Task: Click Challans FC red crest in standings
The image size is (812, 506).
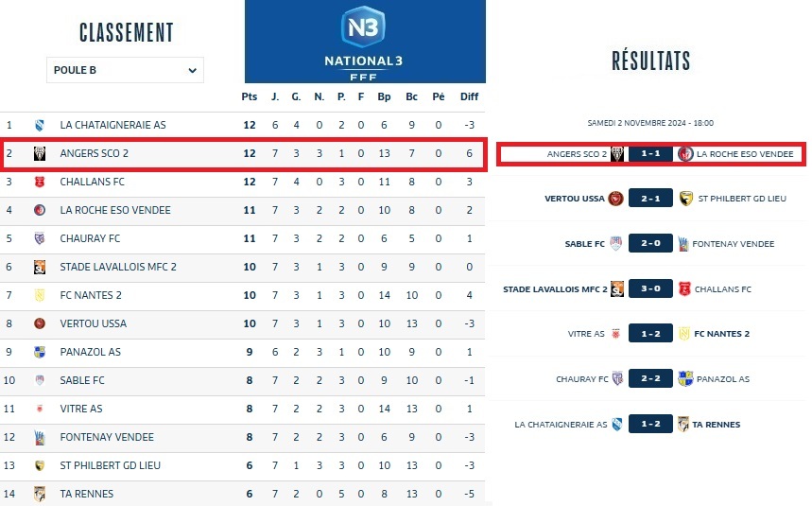Action: (x=40, y=182)
